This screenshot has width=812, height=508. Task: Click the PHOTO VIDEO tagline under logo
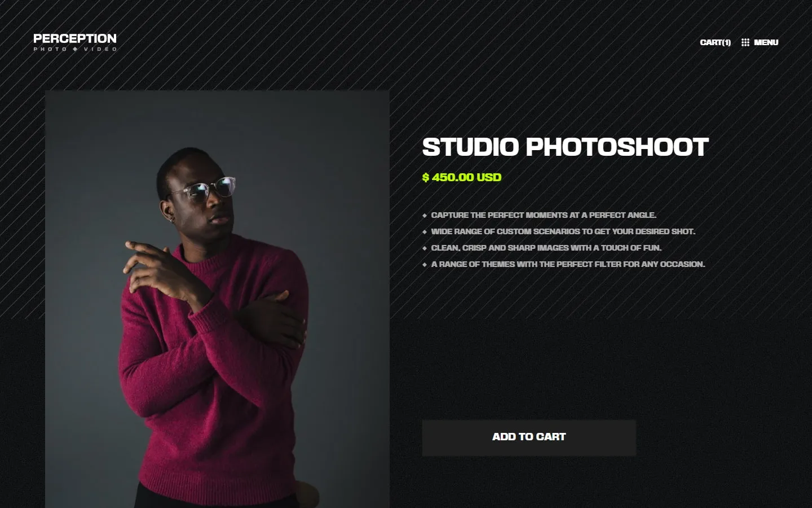[x=75, y=49]
